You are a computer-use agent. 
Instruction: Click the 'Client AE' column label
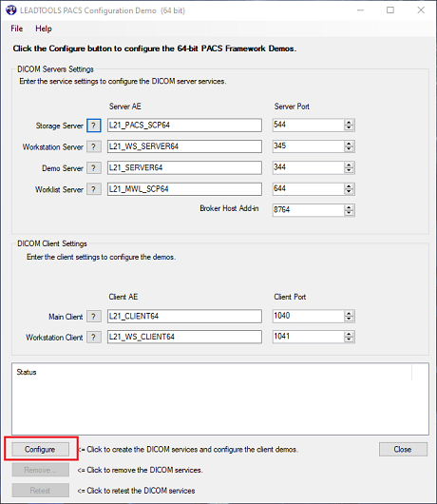[x=123, y=297]
